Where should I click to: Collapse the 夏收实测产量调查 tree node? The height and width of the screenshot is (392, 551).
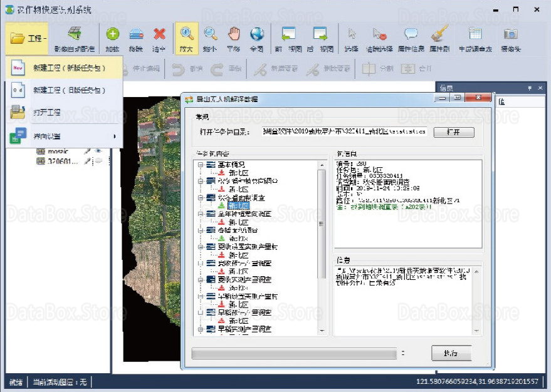pos(201,280)
